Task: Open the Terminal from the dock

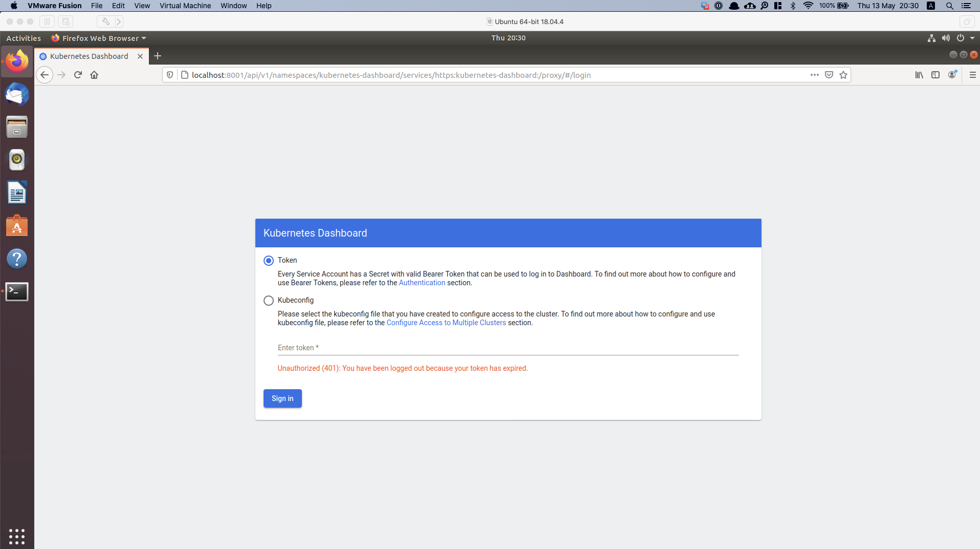Action: pyautogui.click(x=17, y=291)
